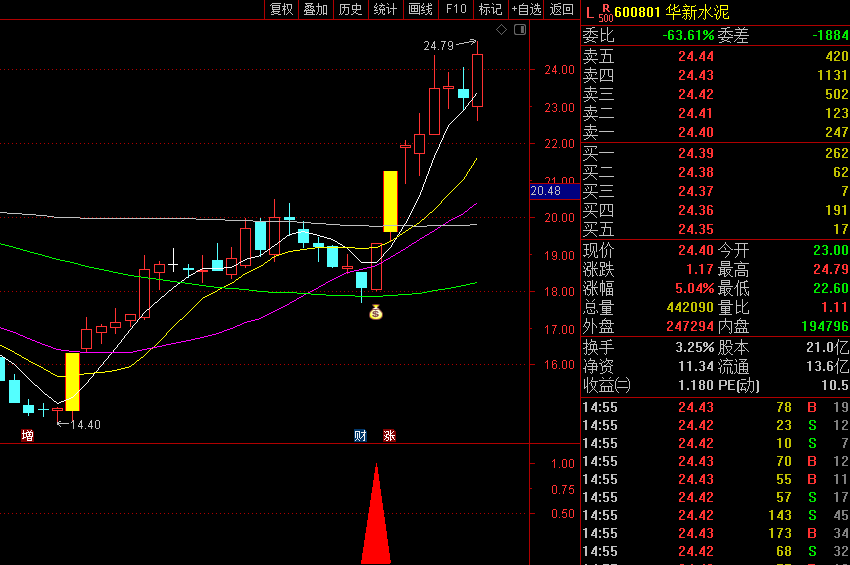The height and width of the screenshot is (565, 850).
Task: Click the 委差 value -1884
Action: point(830,35)
